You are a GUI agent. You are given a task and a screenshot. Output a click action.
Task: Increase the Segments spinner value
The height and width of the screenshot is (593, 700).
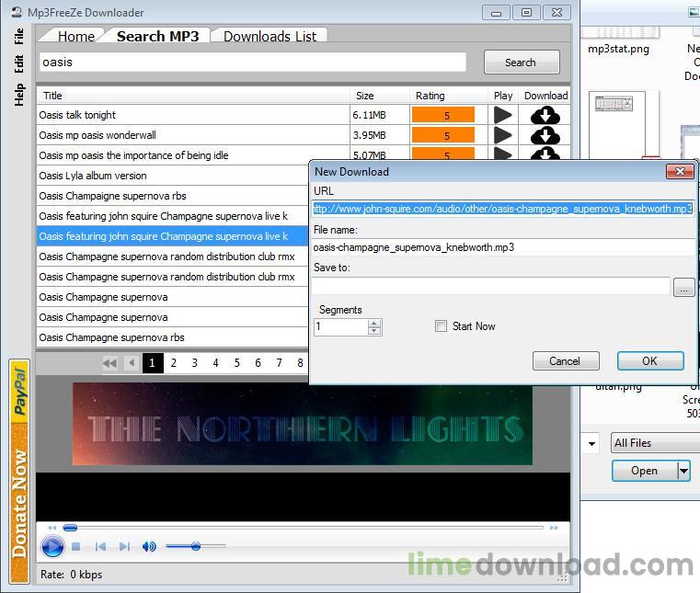click(x=374, y=323)
